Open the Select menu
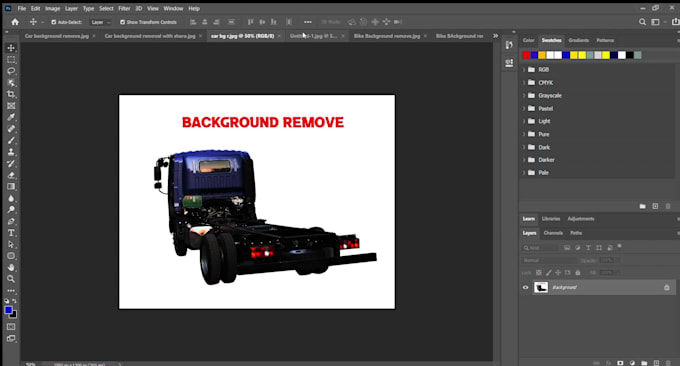Image resolution: width=680 pixels, height=366 pixels. [x=106, y=8]
